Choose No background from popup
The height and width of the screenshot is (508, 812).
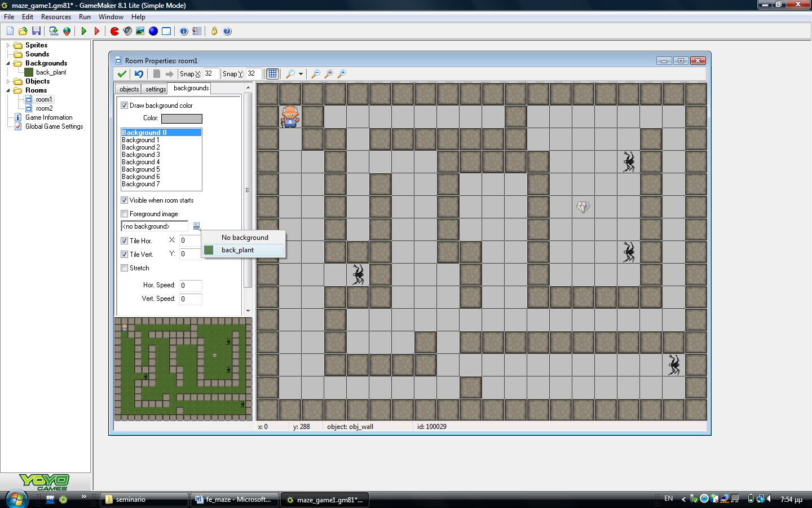coord(243,238)
